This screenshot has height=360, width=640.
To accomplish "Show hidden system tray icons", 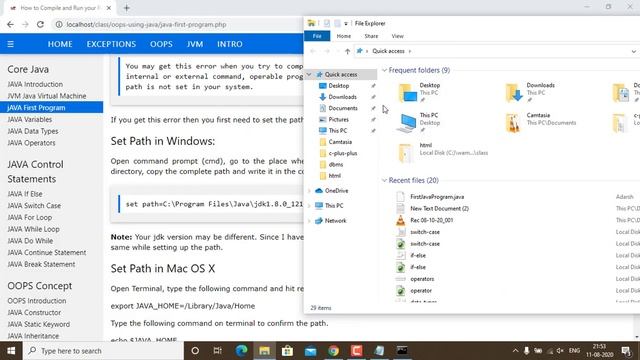I will [516, 351].
